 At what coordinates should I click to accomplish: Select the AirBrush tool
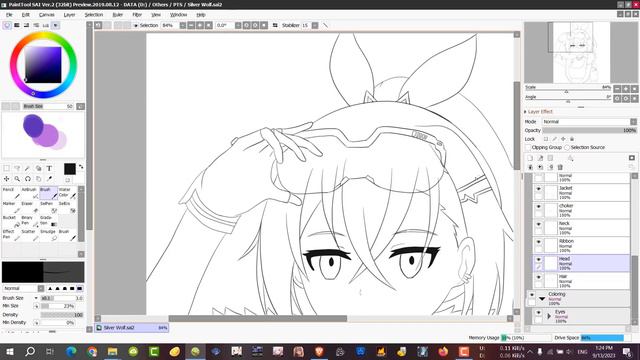[x=30, y=193]
